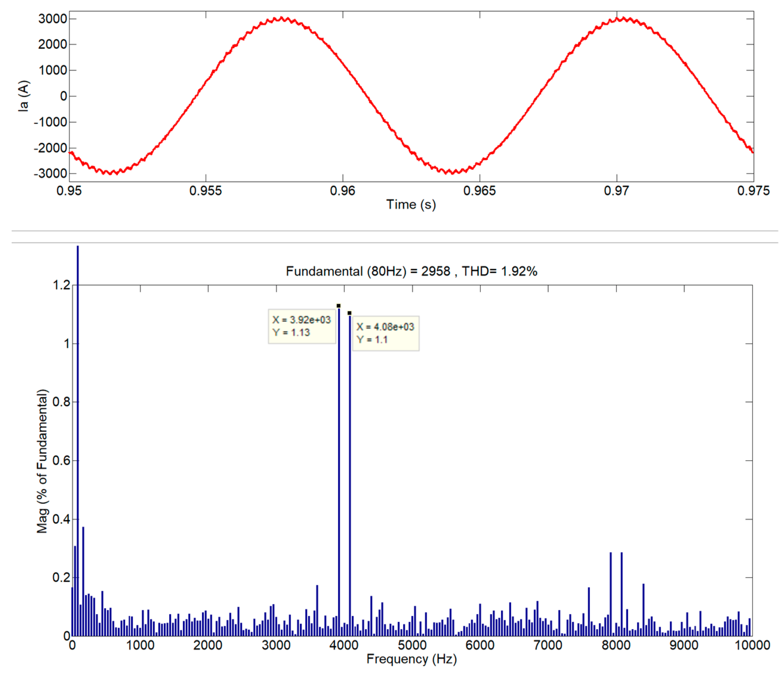Click the tall fundamental bar at 80 Hz
The image size is (784, 674).
click(78, 440)
